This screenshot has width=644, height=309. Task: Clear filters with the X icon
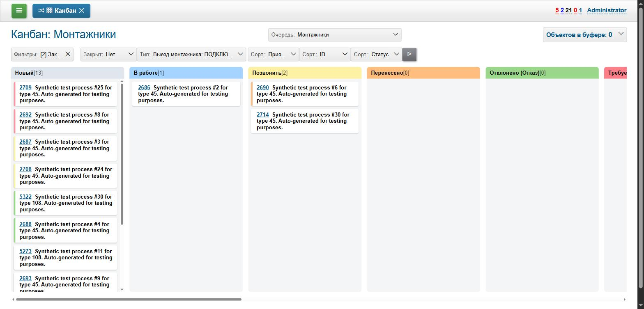pyautogui.click(x=68, y=54)
